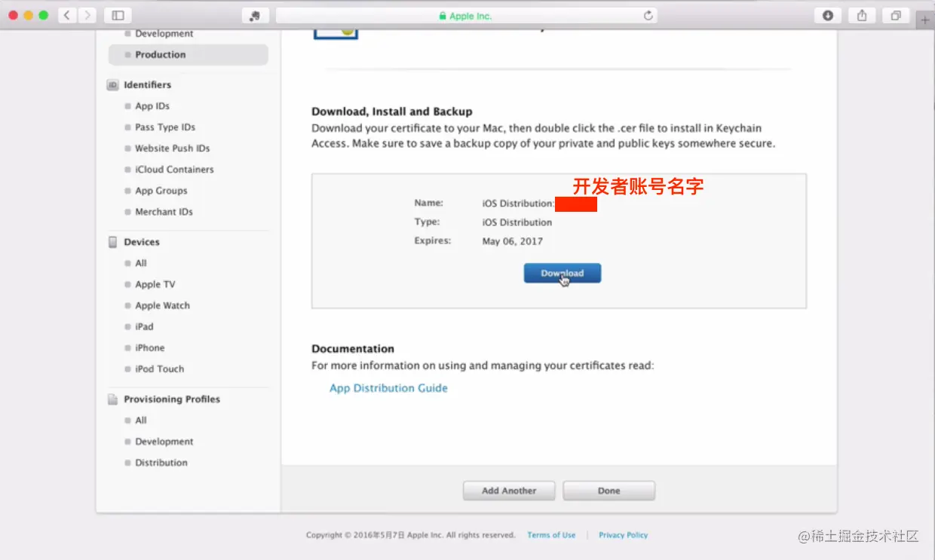Screen dimensions: 935x560
Task: Select All under Devices
Action: (x=141, y=263)
